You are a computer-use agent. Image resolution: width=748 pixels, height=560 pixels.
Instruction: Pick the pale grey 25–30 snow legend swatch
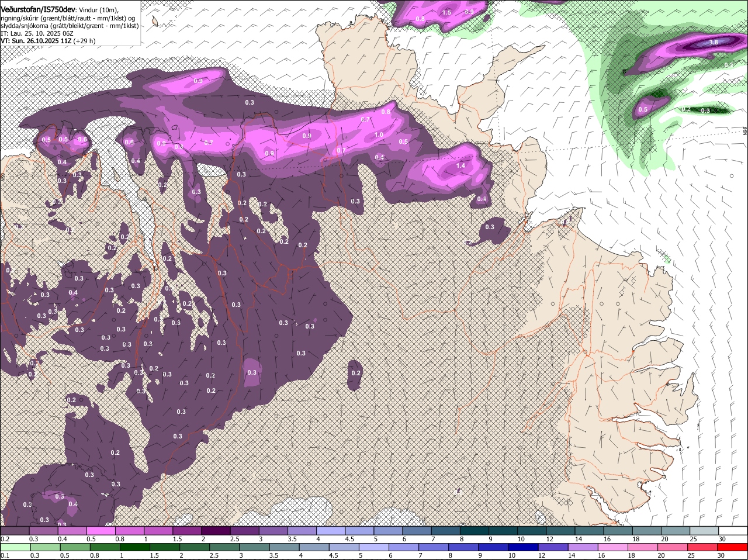[703, 530]
